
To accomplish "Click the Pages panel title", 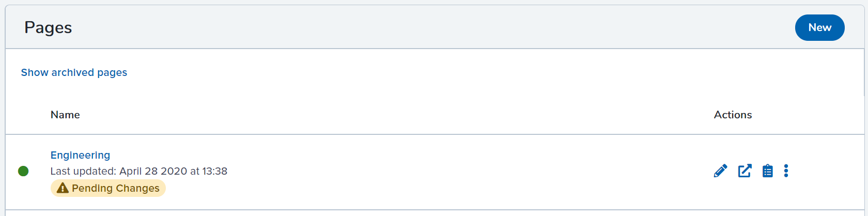I will click(48, 28).
